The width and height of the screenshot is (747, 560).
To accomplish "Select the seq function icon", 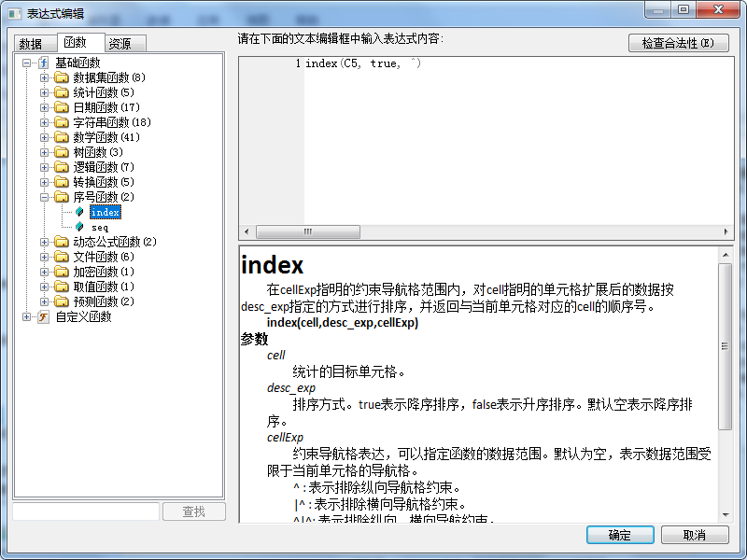I will click(79, 227).
